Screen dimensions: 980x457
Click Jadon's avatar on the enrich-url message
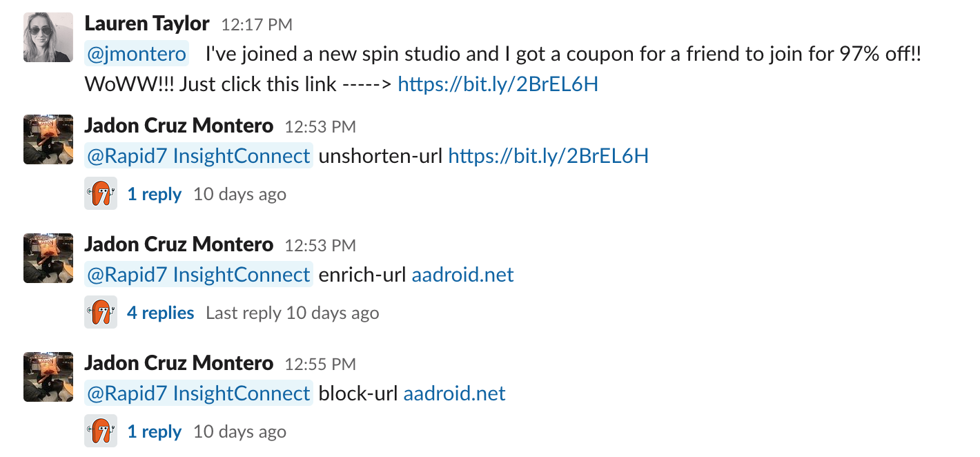(48, 258)
